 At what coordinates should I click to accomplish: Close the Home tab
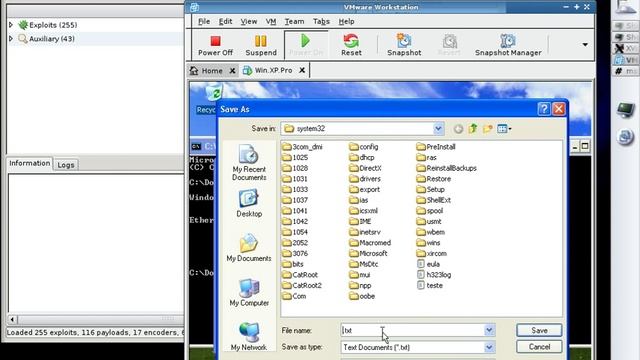tap(232, 71)
